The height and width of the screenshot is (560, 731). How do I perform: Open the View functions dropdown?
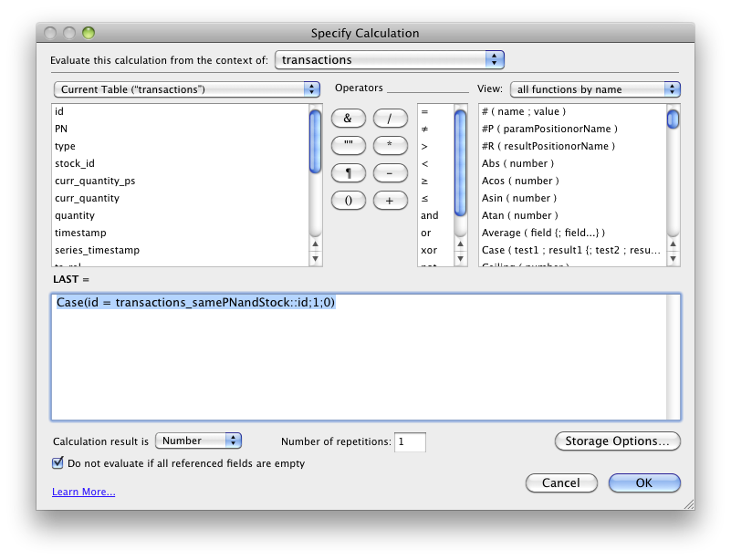[x=595, y=89]
